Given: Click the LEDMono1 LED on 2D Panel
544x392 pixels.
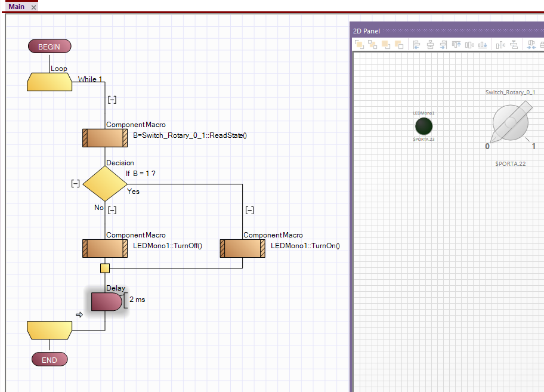Looking at the screenshot, I should [x=424, y=126].
